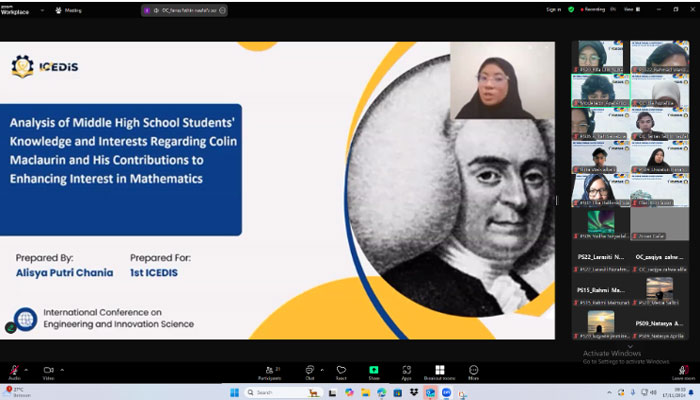700x400 pixels.
Task: Open the Apps icon
Action: coord(406,371)
